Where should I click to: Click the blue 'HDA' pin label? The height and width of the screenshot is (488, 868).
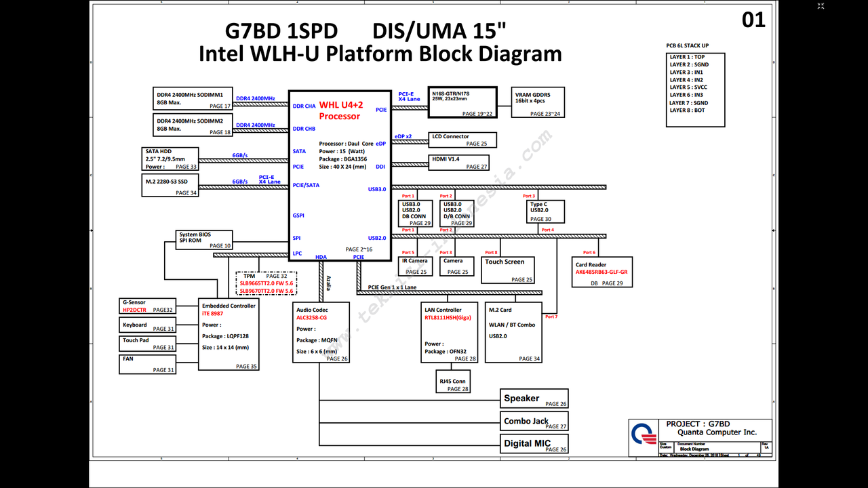click(321, 258)
